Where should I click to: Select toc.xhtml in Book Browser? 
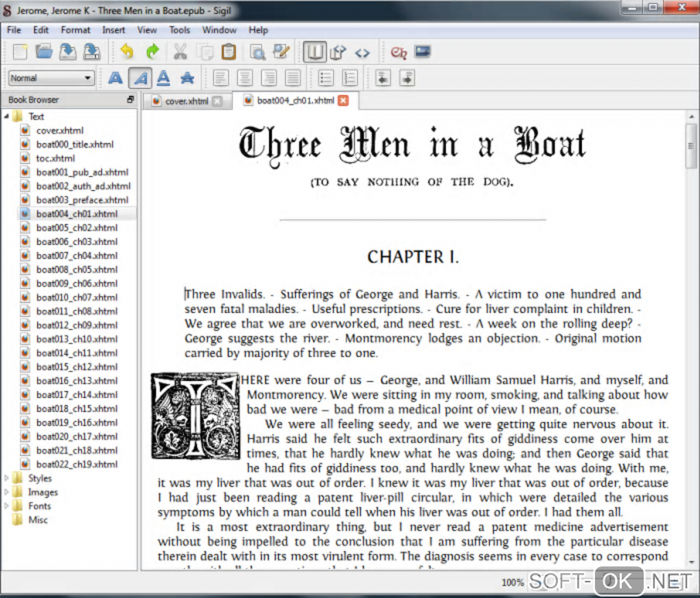[x=56, y=159]
